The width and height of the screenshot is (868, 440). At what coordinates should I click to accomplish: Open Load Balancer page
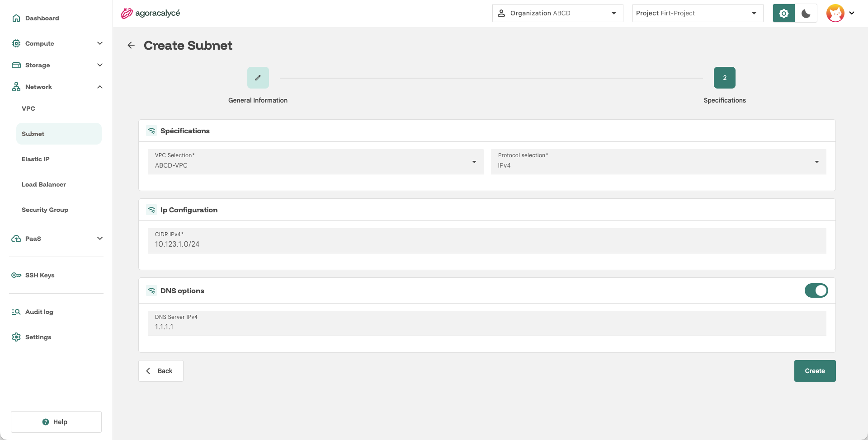pos(44,184)
